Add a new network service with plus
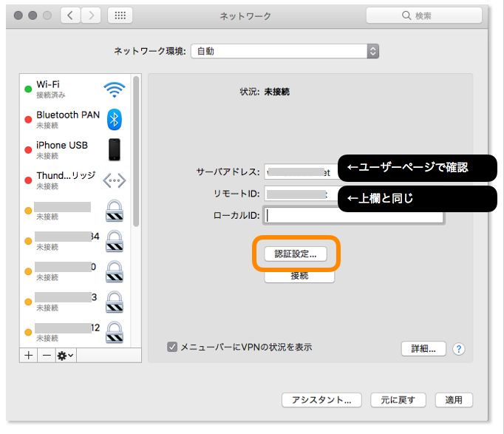This screenshot has height=434, width=504. pos(29,355)
